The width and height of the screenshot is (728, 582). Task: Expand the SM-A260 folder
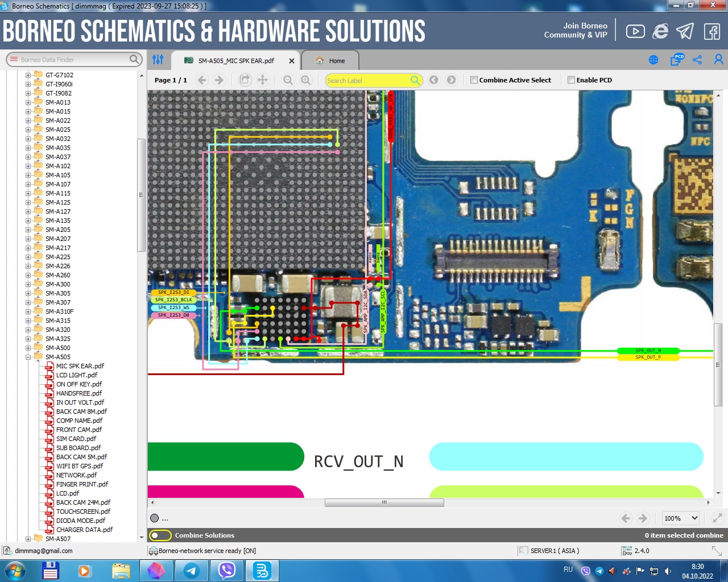(28, 275)
